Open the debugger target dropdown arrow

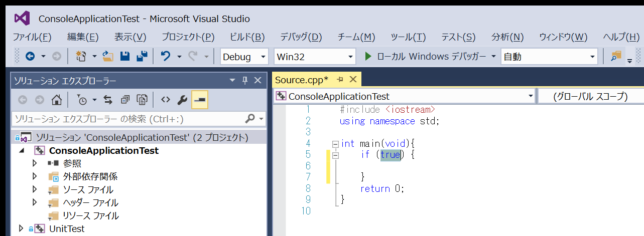click(x=493, y=57)
